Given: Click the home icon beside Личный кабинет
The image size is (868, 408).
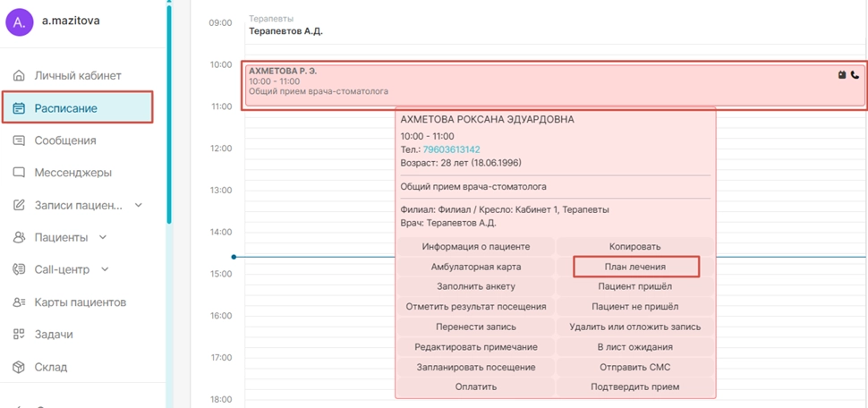Looking at the screenshot, I should click(19, 76).
